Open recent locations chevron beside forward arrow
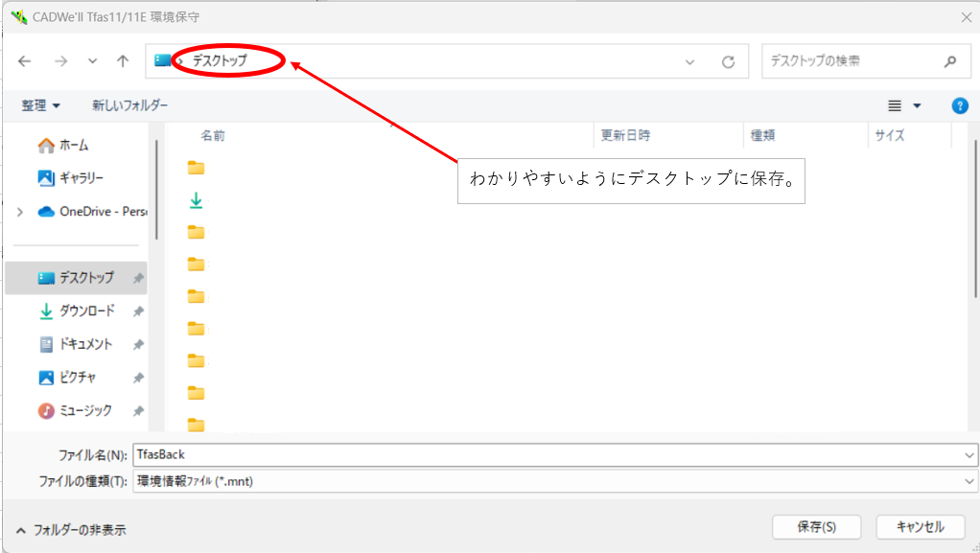Viewport: 980px width, 553px height. 92,61
